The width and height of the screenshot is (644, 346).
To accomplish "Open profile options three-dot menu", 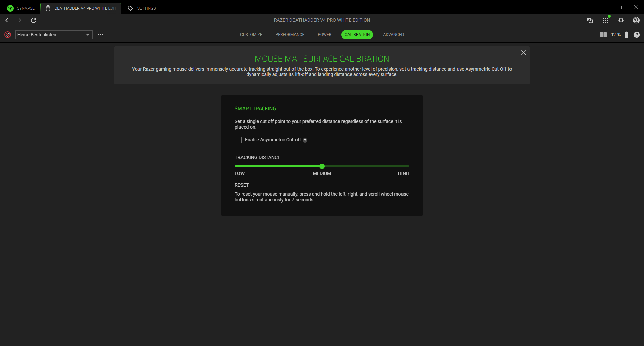I will [x=100, y=35].
